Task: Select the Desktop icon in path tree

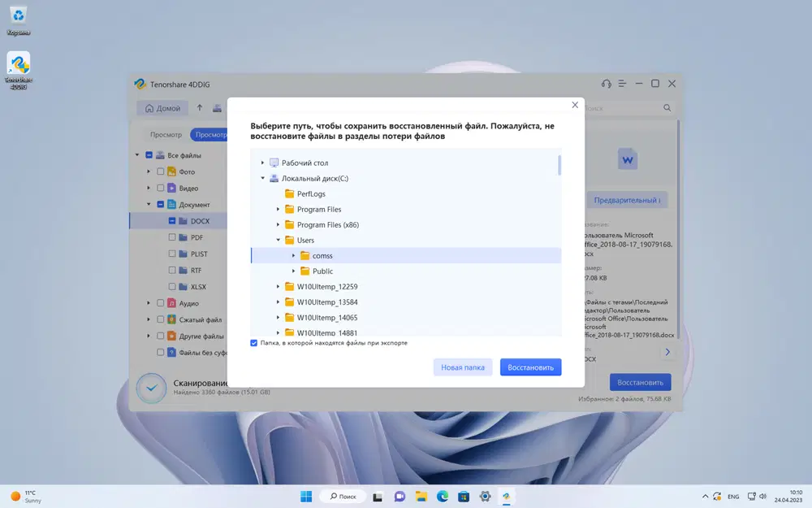Action: click(x=274, y=163)
